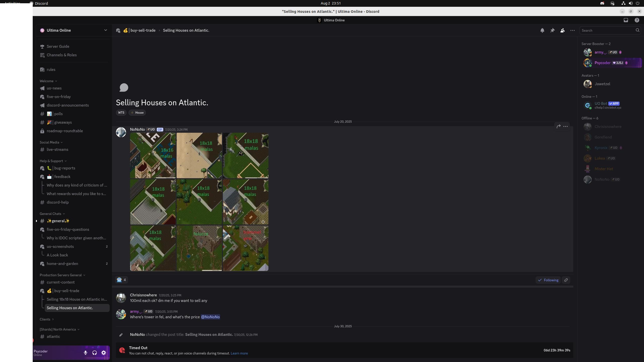The height and width of the screenshot is (362, 644).
Task: Open user settings gear icon
Action: pyautogui.click(x=104, y=353)
